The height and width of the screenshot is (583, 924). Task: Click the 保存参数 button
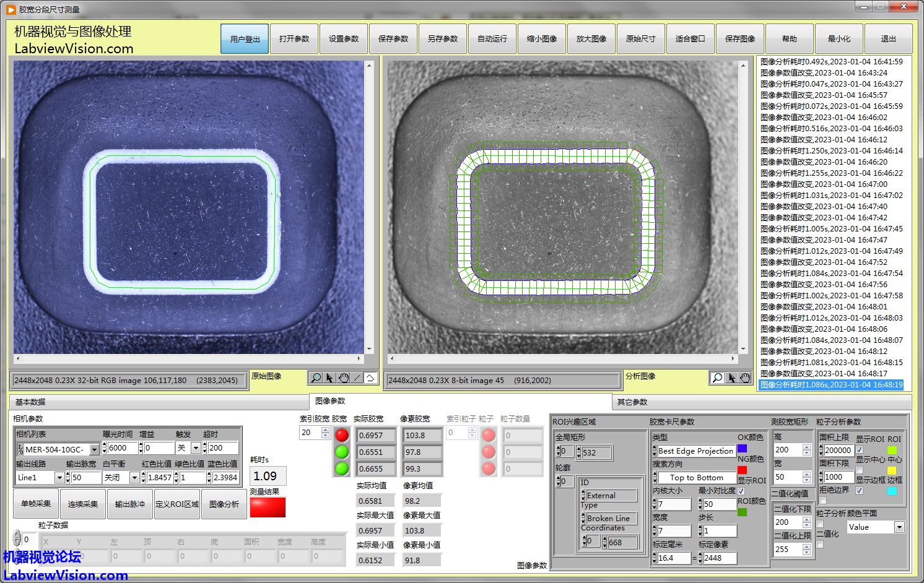[x=393, y=39]
